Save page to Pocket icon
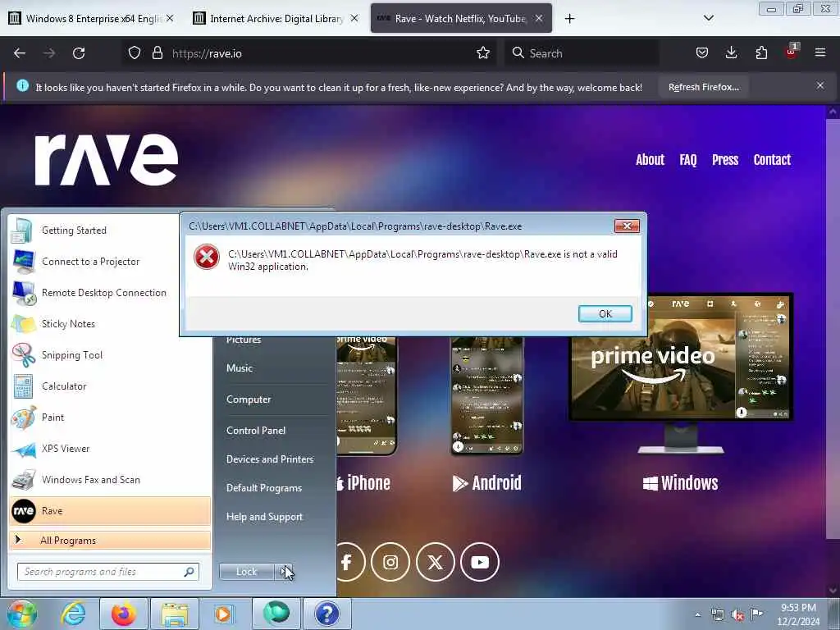The width and height of the screenshot is (840, 630). [x=702, y=53]
